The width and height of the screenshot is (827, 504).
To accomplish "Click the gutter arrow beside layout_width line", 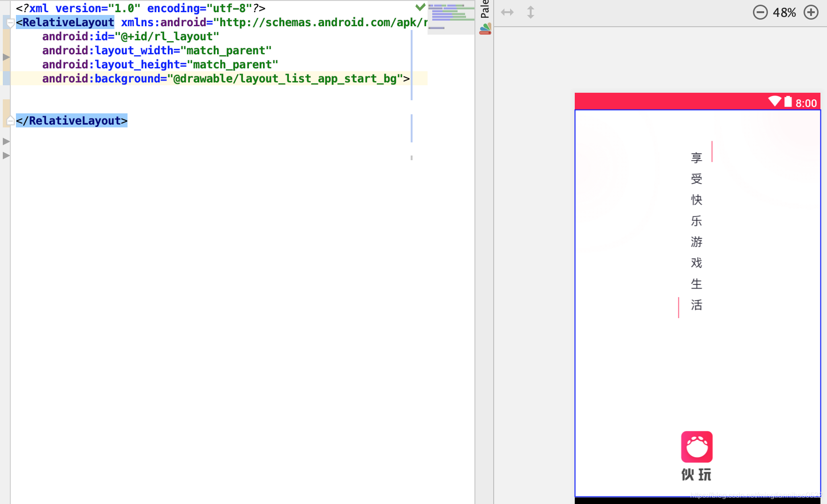I will (6, 57).
